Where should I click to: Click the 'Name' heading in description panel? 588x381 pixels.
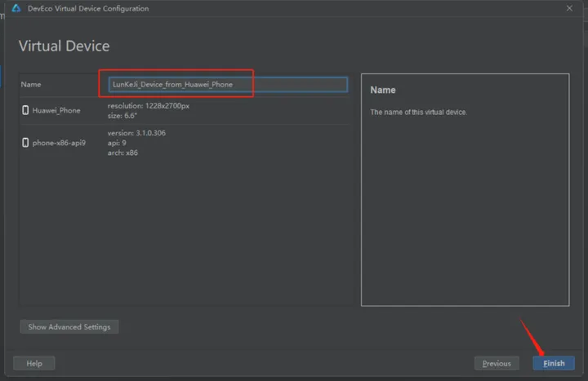[383, 90]
